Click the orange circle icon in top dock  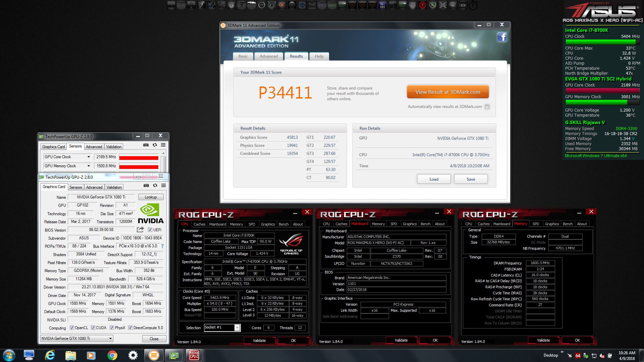[282, 5]
